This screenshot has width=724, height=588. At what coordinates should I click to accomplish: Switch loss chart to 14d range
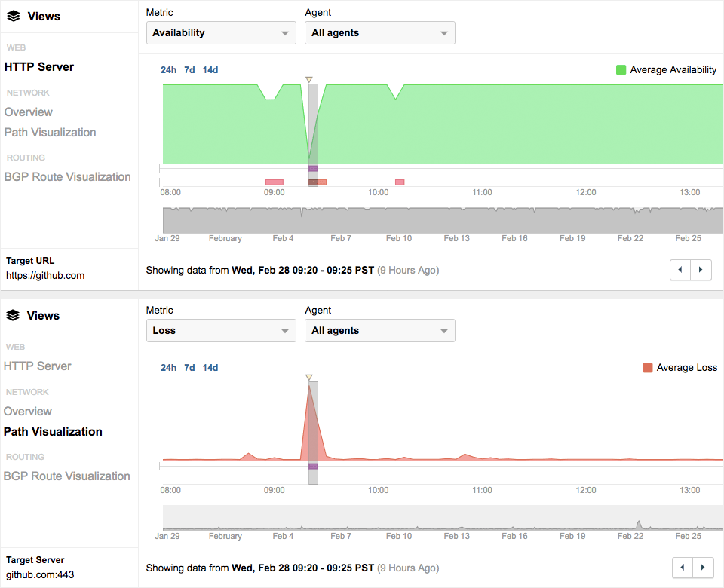click(x=210, y=368)
